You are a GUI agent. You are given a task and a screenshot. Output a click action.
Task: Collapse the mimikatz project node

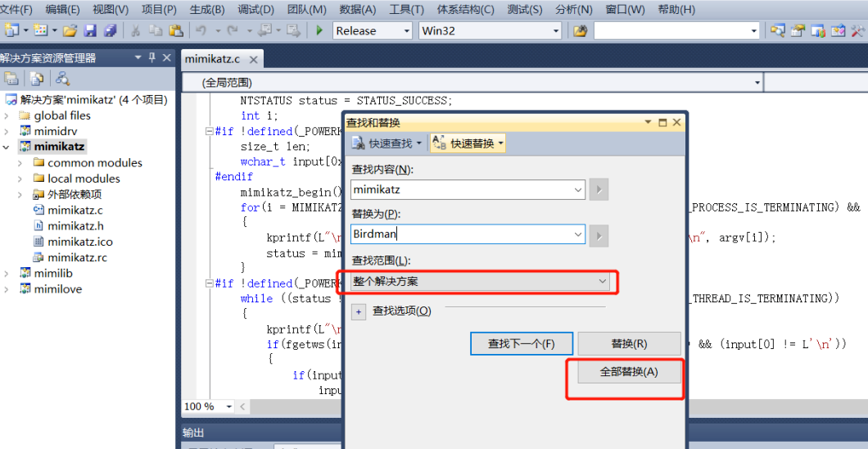(x=6, y=147)
